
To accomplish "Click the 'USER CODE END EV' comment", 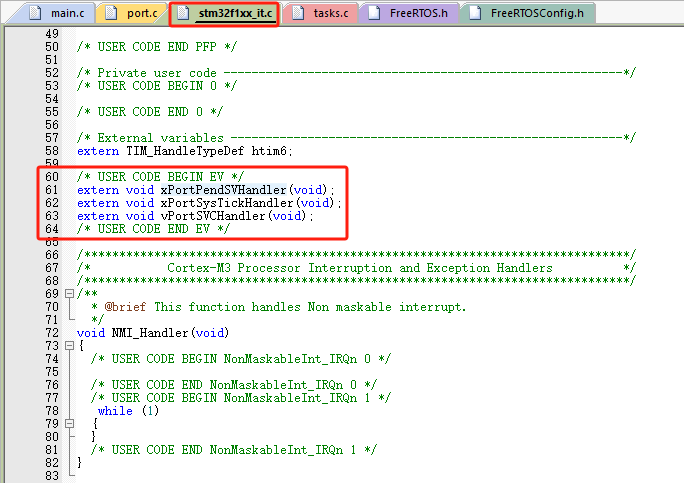I will 154,229.
